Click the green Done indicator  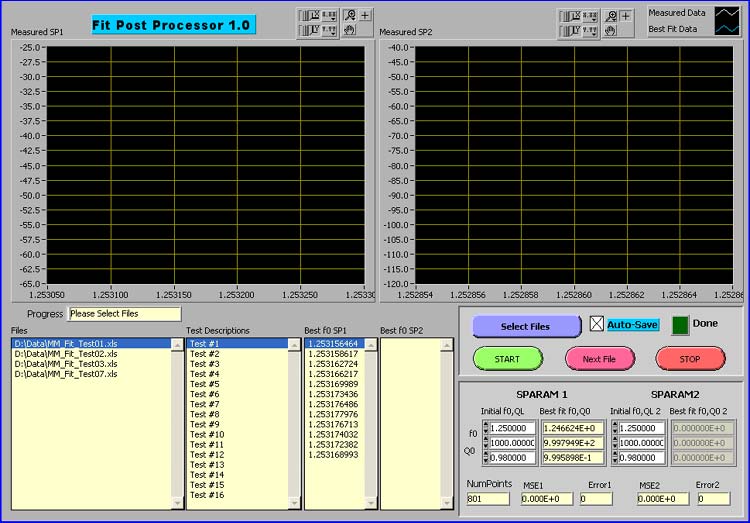[681, 324]
